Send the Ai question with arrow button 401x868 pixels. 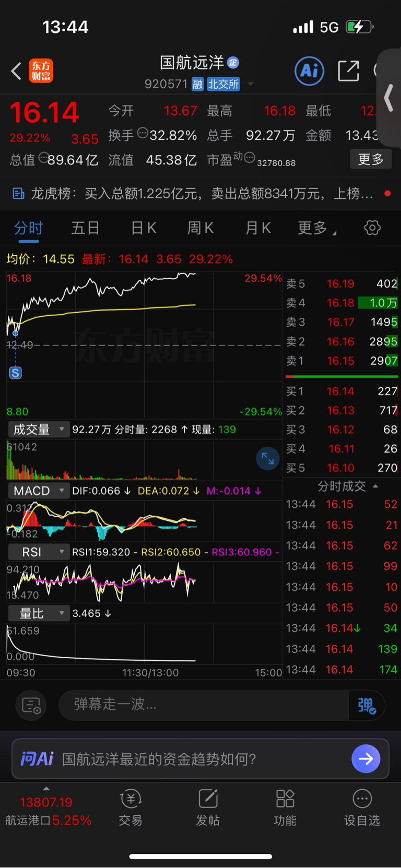366,759
